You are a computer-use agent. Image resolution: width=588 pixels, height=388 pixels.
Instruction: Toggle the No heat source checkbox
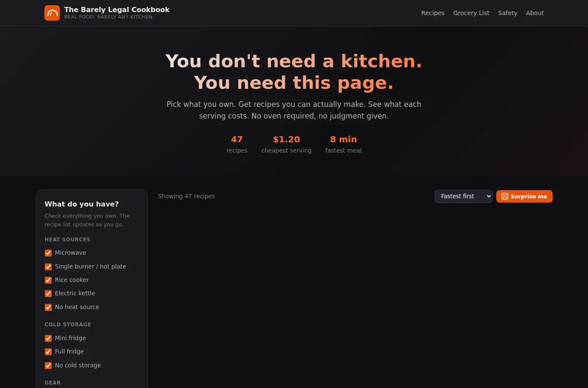point(48,307)
